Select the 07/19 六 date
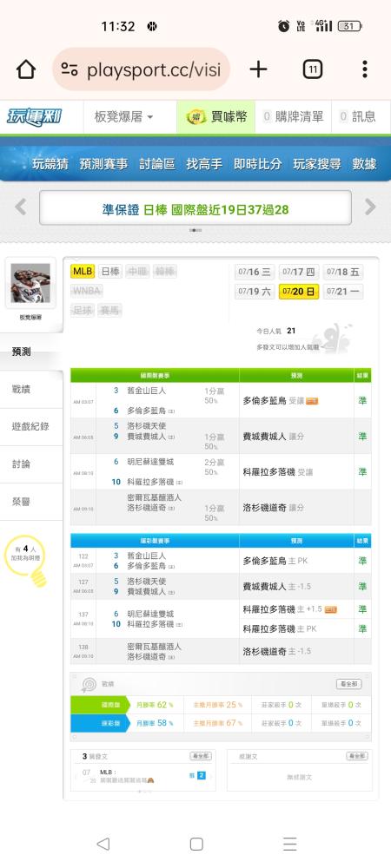This screenshot has width=391, height=868. (x=255, y=291)
